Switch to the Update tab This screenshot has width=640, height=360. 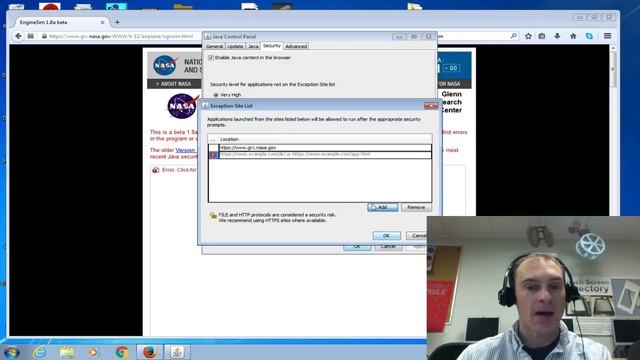click(x=235, y=46)
